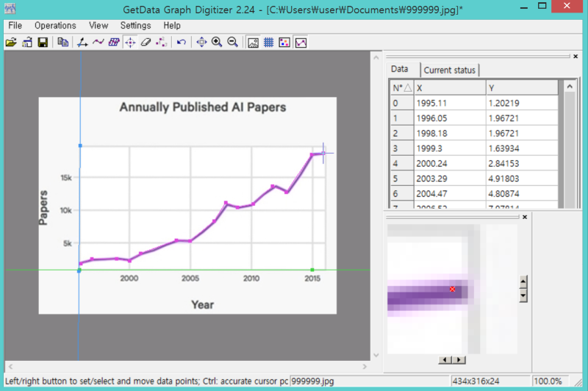Select the Data points eraser tool

coord(146,43)
